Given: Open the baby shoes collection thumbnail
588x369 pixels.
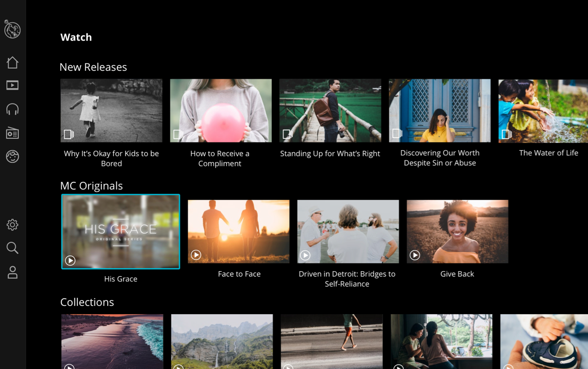Looking at the screenshot, I should [544, 342].
